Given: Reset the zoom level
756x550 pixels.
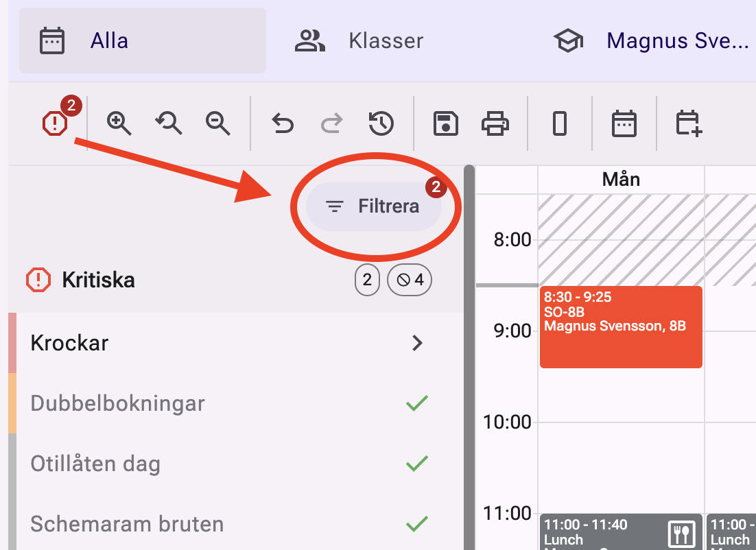Looking at the screenshot, I should [x=168, y=124].
